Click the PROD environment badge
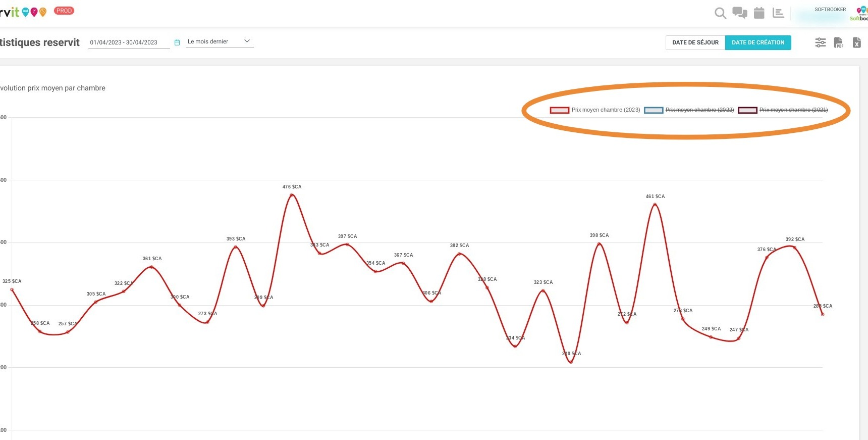 pos(64,11)
